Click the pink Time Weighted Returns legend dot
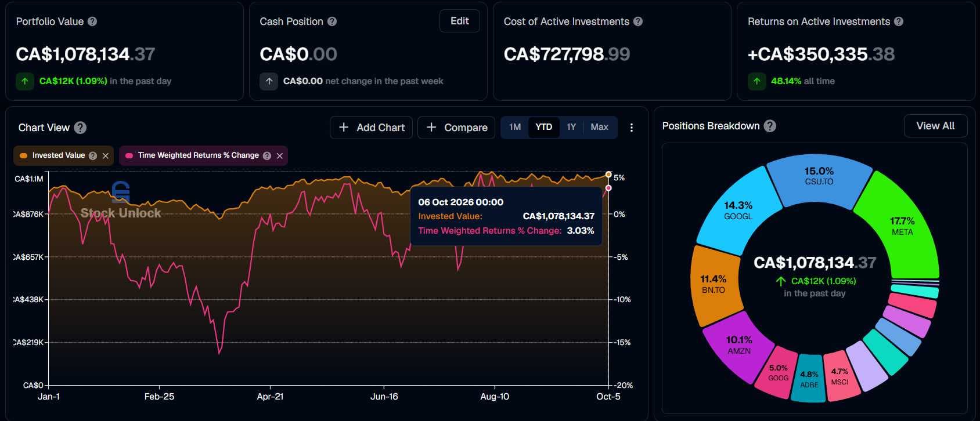 [x=129, y=155]
